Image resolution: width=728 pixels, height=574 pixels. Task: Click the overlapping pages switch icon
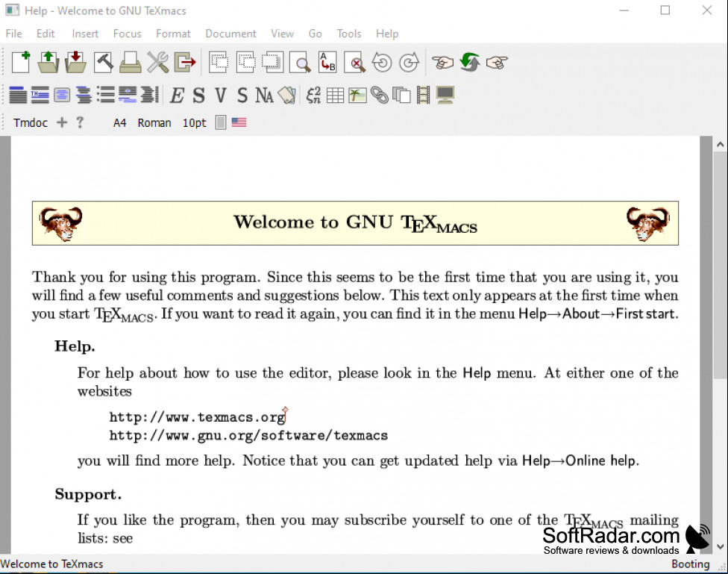click(x=401, y=96)
